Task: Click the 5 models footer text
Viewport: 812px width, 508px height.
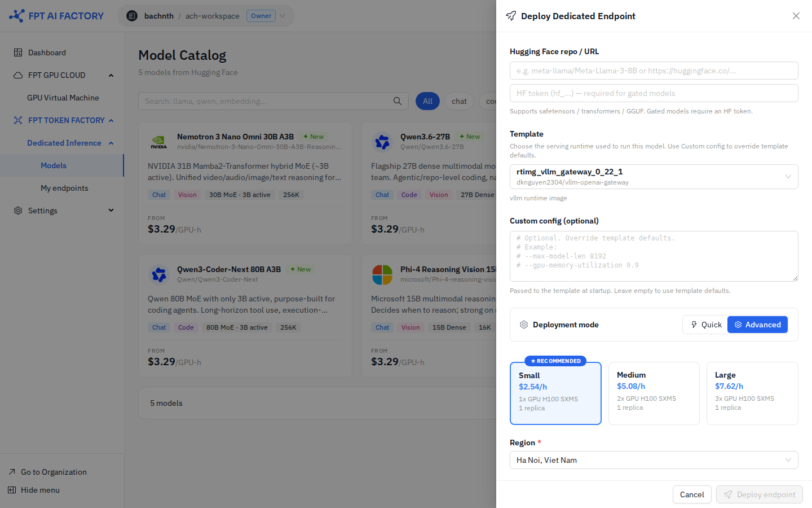Action: tap(166, 403)
